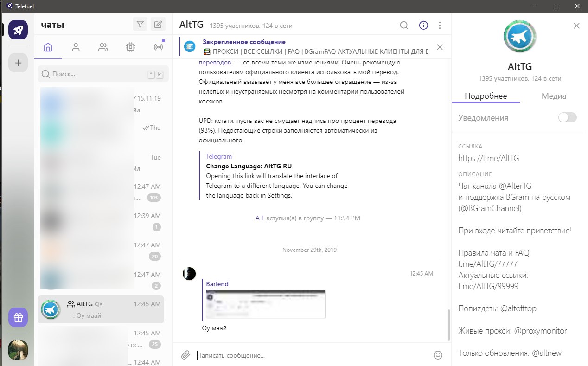
Task: Open chat dated 15.11.19
Action: 101,104
